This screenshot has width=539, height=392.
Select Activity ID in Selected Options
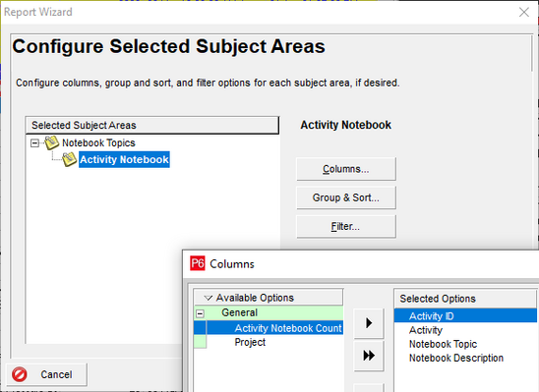click(465, 315)
